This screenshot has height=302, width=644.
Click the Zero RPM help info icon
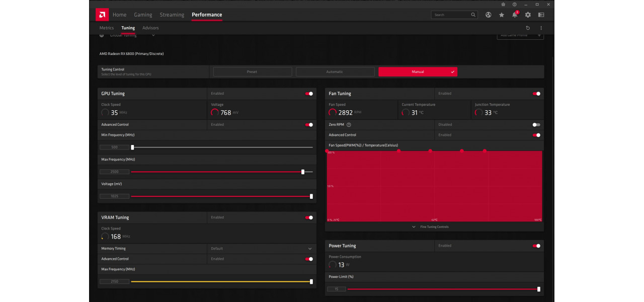click(349, 124)
